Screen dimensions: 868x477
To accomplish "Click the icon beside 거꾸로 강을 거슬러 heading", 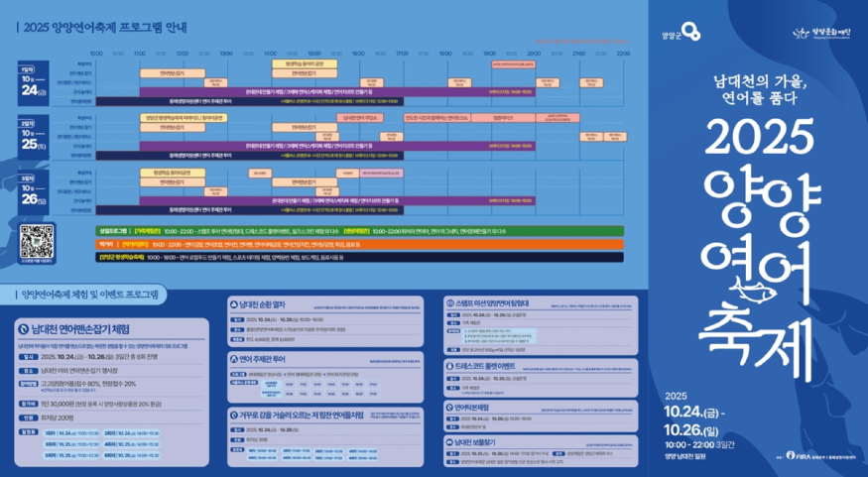I will click(233, 415).
